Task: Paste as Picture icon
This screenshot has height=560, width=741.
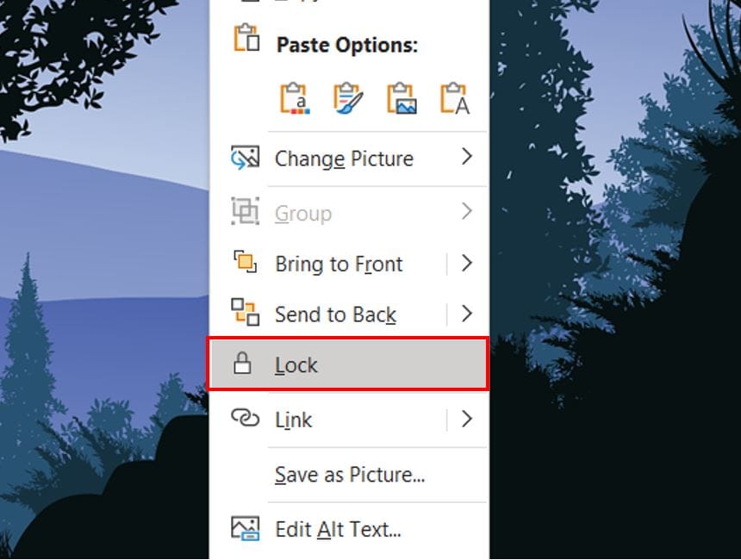Action: (402, 98)
